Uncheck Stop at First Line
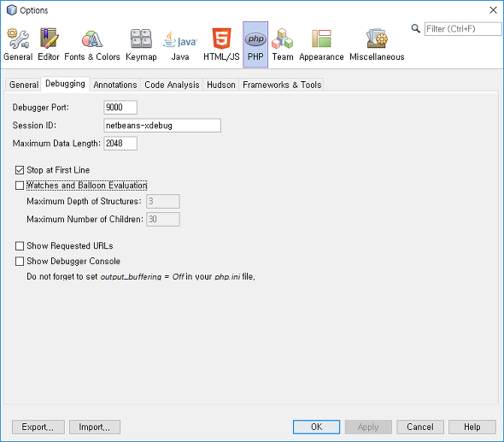Viewport: 504px width, 442px height. pyautogui.click(x=20, y=170)
